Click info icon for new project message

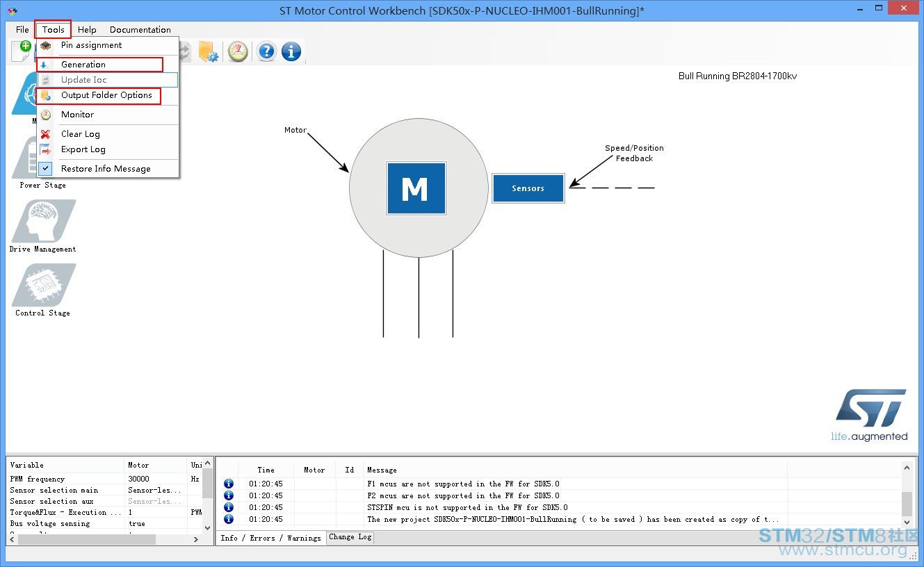pos(229,519)
